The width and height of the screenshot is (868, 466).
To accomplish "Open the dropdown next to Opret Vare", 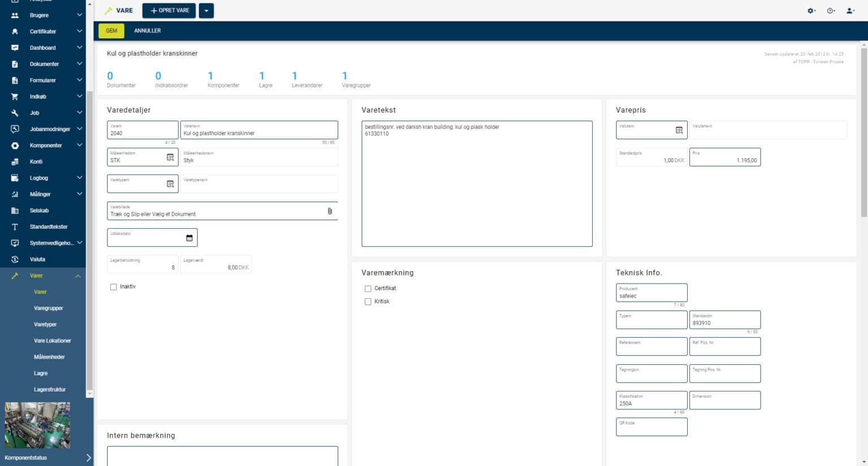I will pos(206,11).
